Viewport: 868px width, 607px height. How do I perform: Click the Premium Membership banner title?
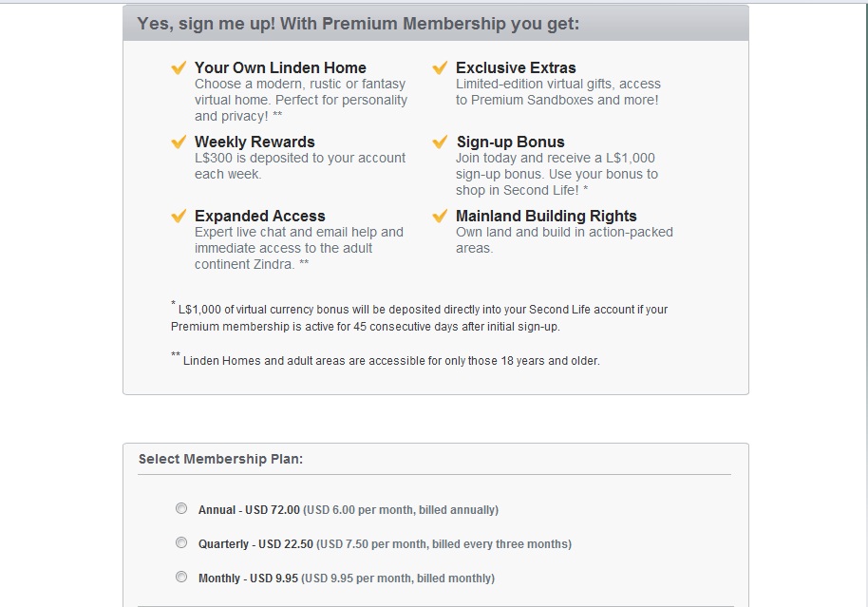(x=358, y=24)
